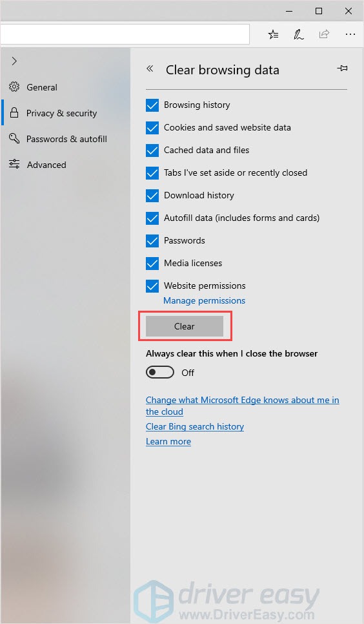Open the Favorites star icon
Screen dimensions: 364x624
click(273, 35)
